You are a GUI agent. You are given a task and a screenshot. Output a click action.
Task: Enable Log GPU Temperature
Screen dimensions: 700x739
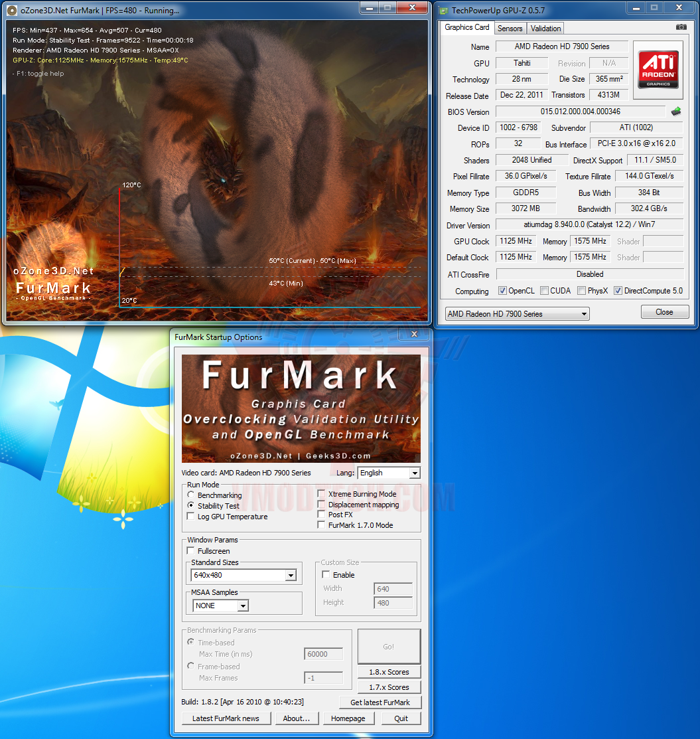[191, 516]
